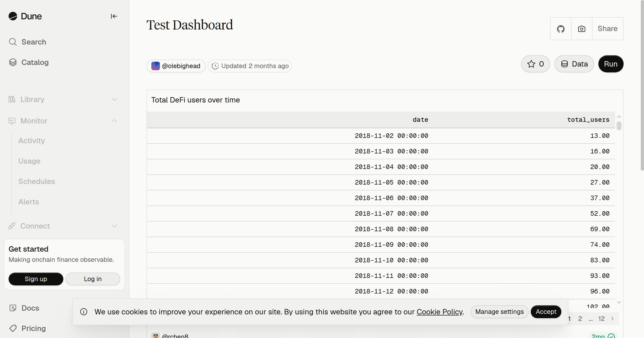
Task: Expand the Library section chevron
Action: click(x=114, y=99)
